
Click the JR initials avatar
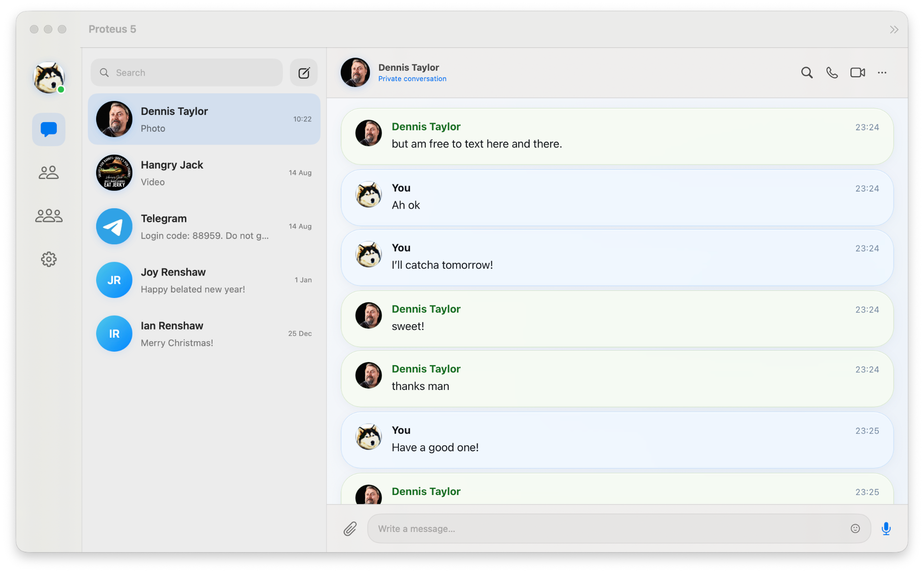click(114, 280)
